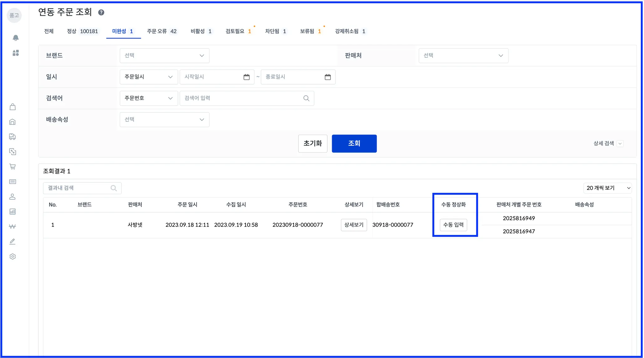Viewport: 644px width, 358px height.
Task: Open the 판매처 selection dropdown
Action: pos(463,56)
